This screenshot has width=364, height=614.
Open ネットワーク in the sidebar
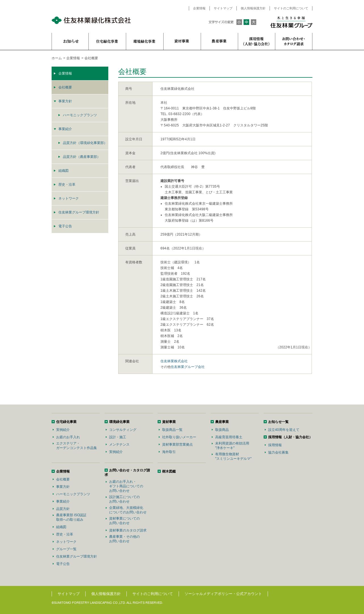(80, 198)
